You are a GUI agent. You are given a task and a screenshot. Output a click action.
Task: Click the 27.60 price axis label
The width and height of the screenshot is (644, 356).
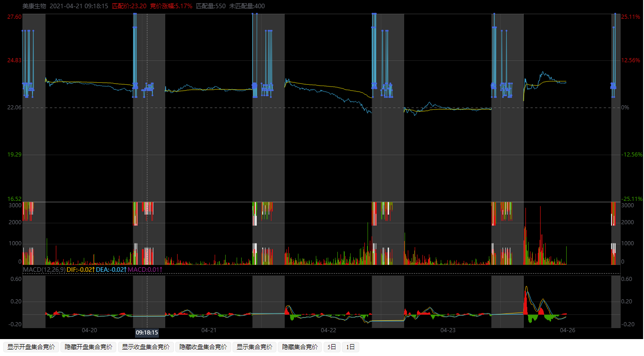click(14, 17)
